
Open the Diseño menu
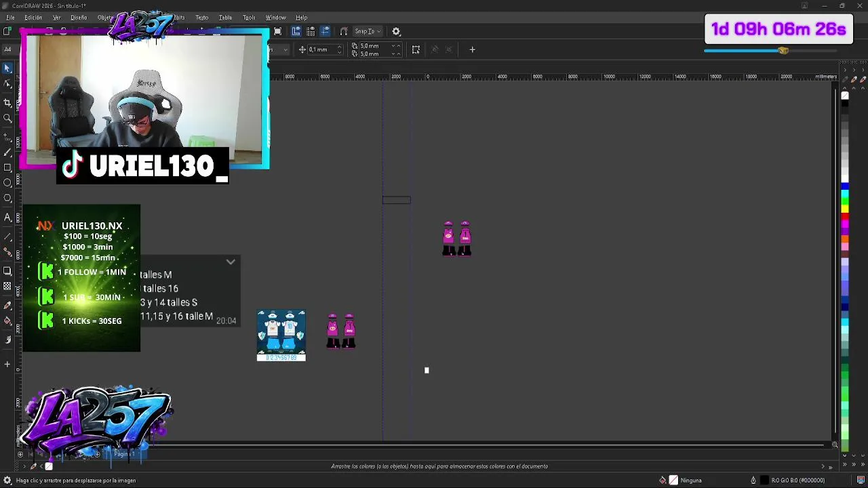pyautogui.click(x=79, y=18)
